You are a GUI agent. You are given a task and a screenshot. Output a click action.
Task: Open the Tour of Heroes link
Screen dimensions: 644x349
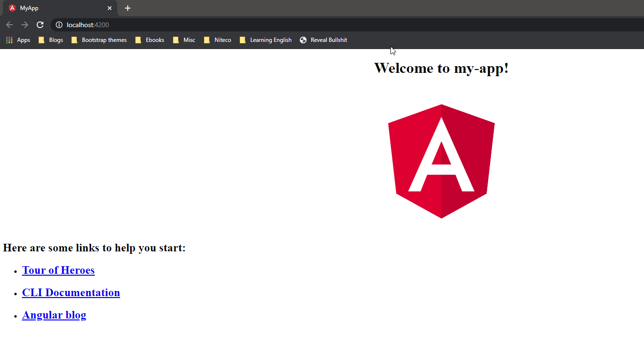coord(58,270)
